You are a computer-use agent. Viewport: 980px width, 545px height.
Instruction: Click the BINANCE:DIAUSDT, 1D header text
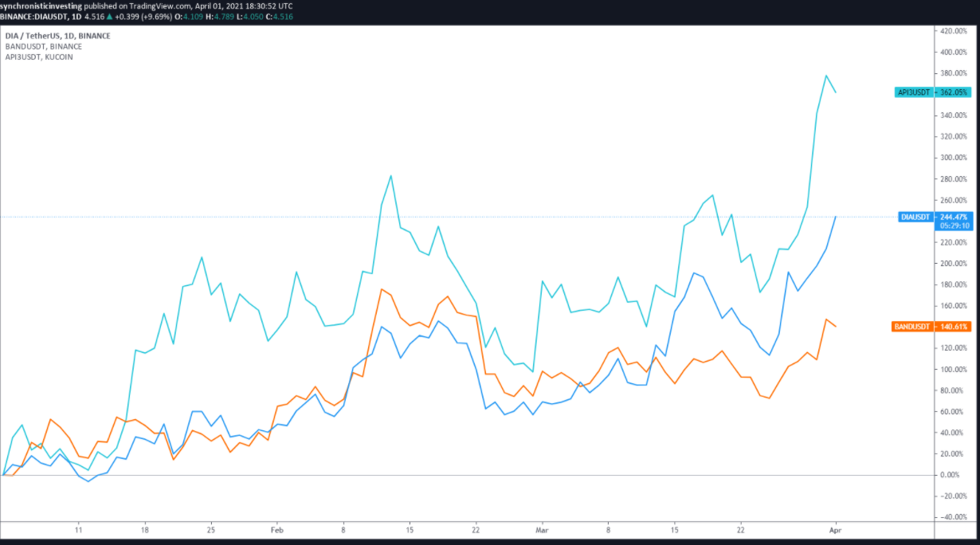(40, 15)
